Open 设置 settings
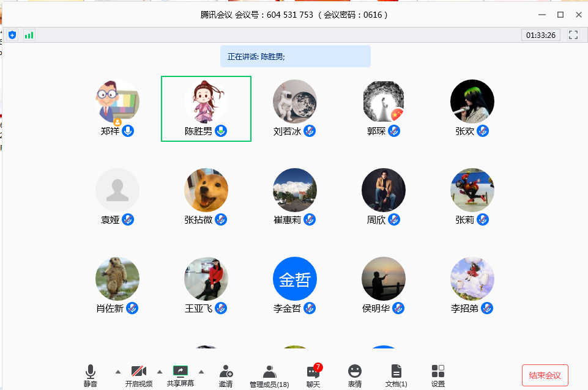The image size is (588, 390). [438, 376]
